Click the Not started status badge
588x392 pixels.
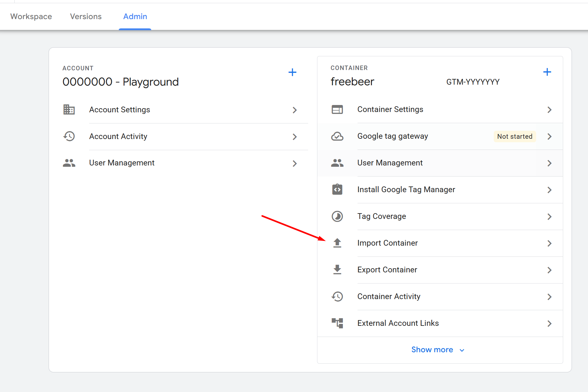pos(515,136)
